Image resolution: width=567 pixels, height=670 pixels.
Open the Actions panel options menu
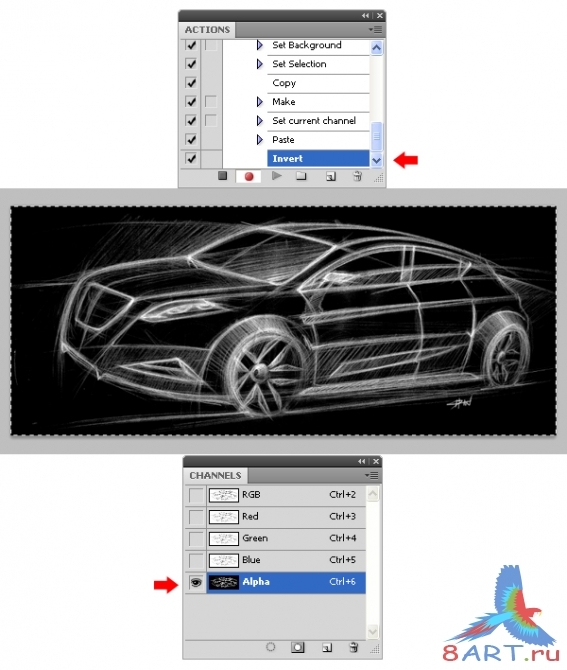pyautogui.click(x=376, y=29)
